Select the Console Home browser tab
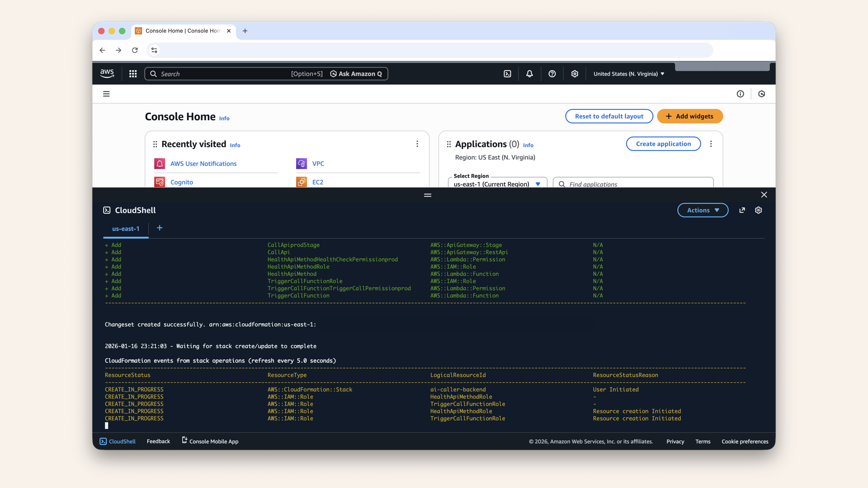Screen dimensions: 868x488 [x=182, y=31]
